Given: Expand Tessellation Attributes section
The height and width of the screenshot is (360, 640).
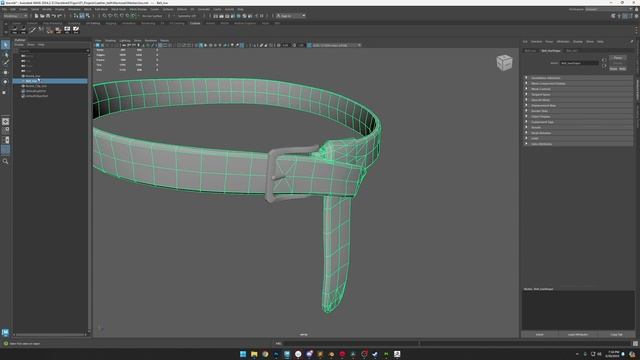Looking at the screenshot, I should pyautogui.click(x=578, y=78).
